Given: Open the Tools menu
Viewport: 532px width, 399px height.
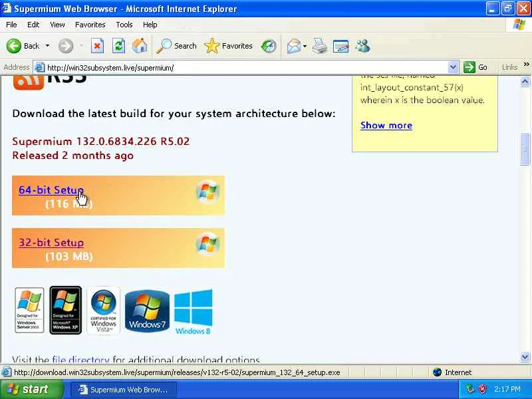Looking at the screenshot, I should tap(124, 25).
